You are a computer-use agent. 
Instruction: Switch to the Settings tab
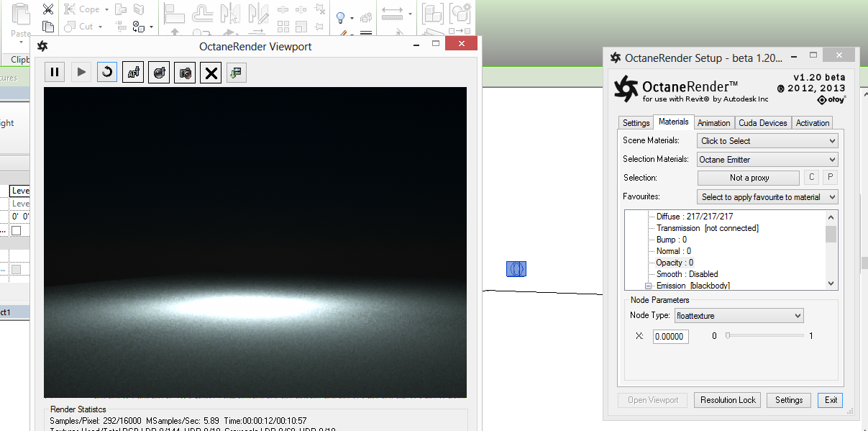click(x=636, y=123)
